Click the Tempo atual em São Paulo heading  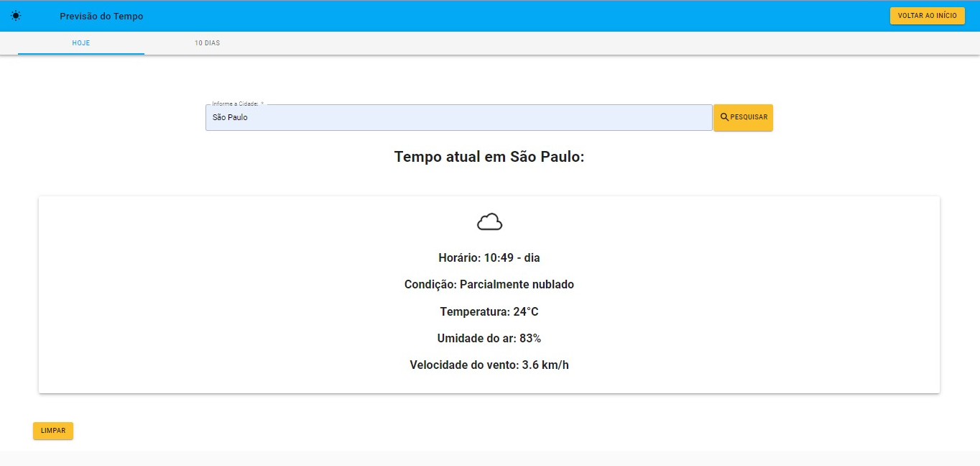click(x=489, y=156)
